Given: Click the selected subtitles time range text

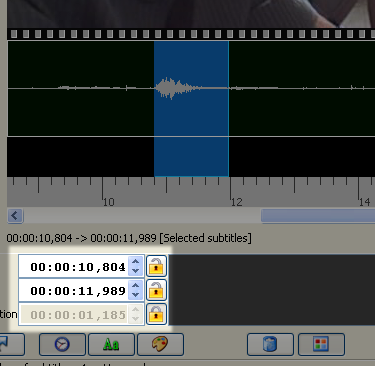Looking at the screenshot, I should 129,238.
